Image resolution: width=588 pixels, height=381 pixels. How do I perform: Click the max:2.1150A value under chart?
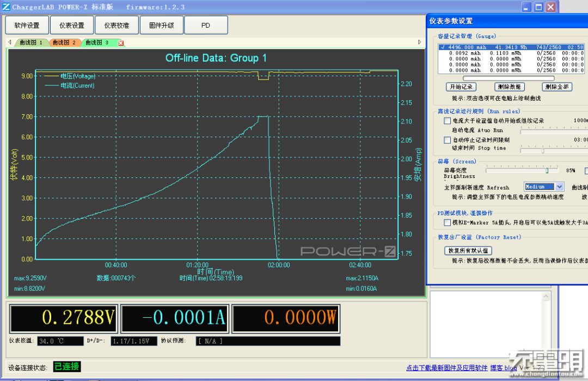pos(362,278)
